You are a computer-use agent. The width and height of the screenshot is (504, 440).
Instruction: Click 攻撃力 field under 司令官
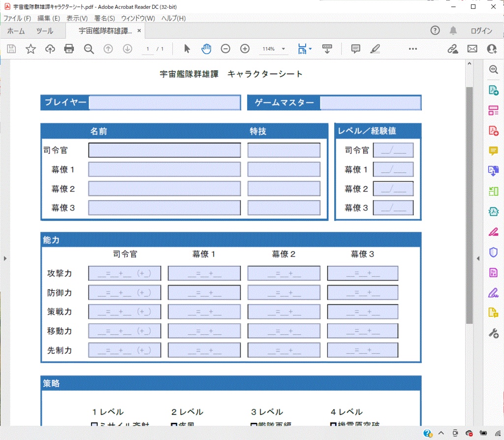(x=125, y=273)
